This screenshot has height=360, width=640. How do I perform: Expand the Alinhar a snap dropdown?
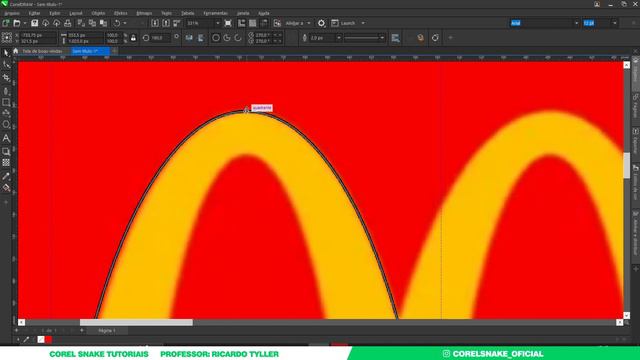point(309,23)
